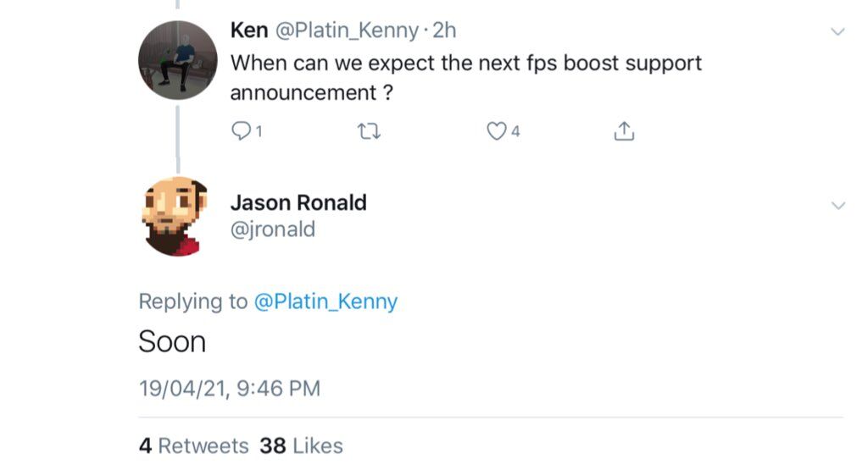Like Ken's tweet with the heart icon
Viewport: 868px width, 470px height.
click(x=496, y=131)
